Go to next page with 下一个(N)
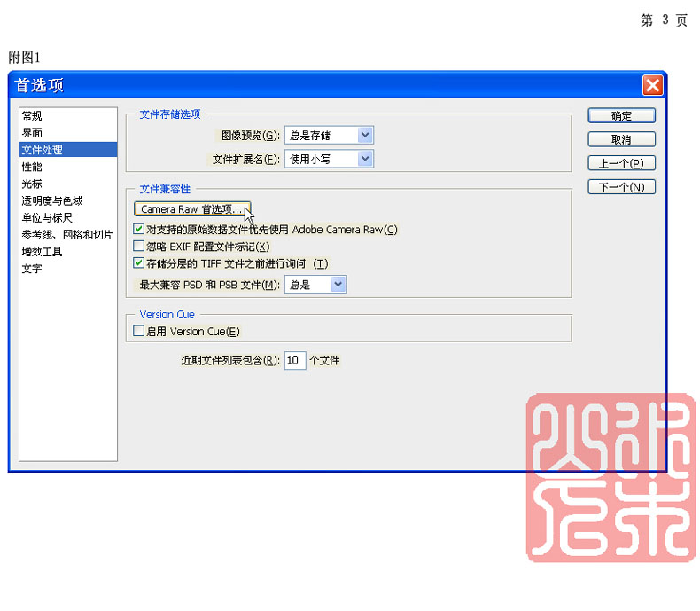This screenshot has height=611, width=700. pos(621,187)
